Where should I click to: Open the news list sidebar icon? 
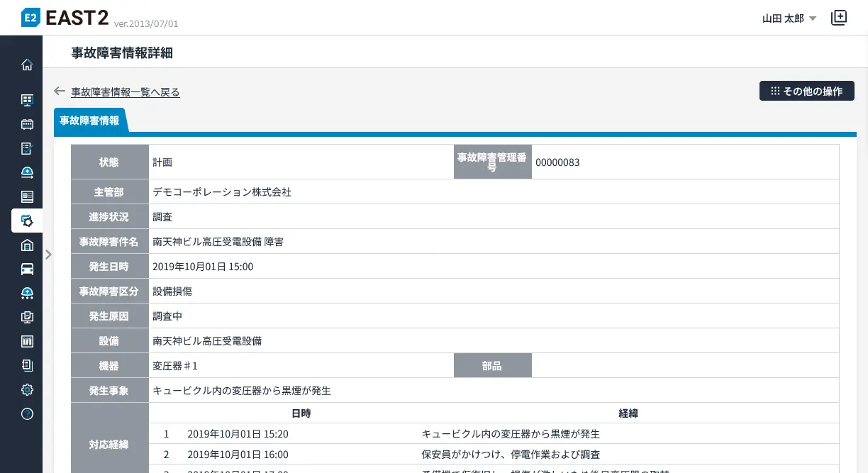pyautogui.click(x=27, y=196)
